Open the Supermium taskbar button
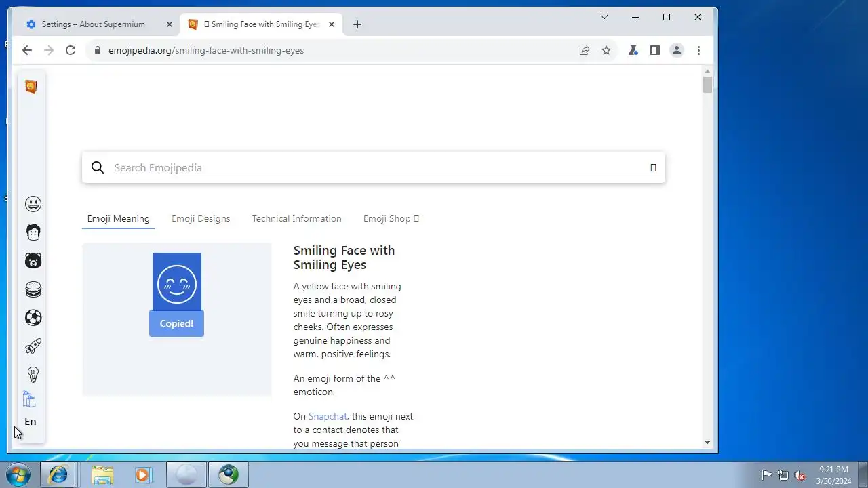The width and height of the screenshot is (868, 488). point(229,474)
